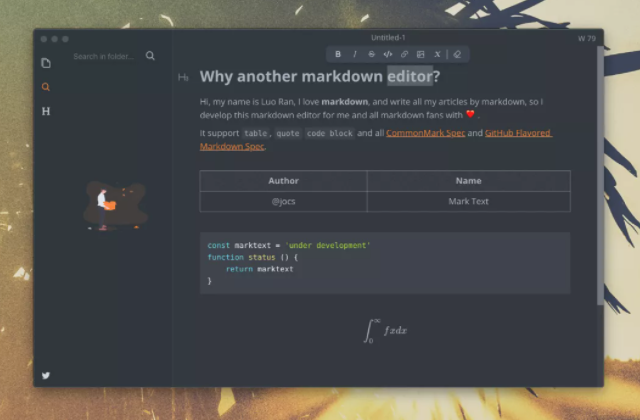Apply inline code formatting
This screenshot has width=640, height=420.
point(388,54)
